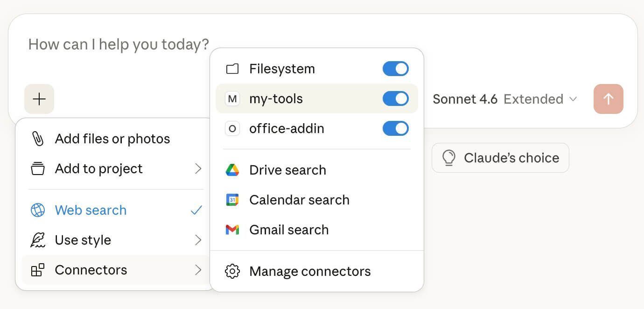Choose Add files or photos
Screen dimensions: 644x309
[112, 139]
